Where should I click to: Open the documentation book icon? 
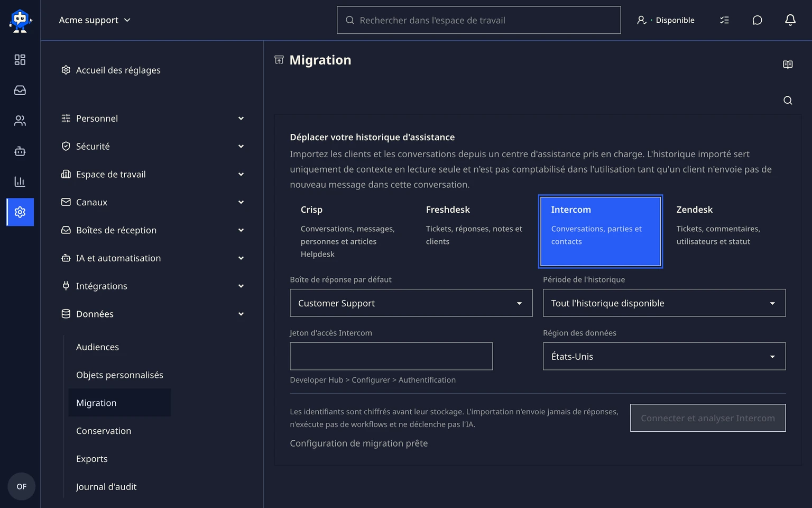point(788,65)
